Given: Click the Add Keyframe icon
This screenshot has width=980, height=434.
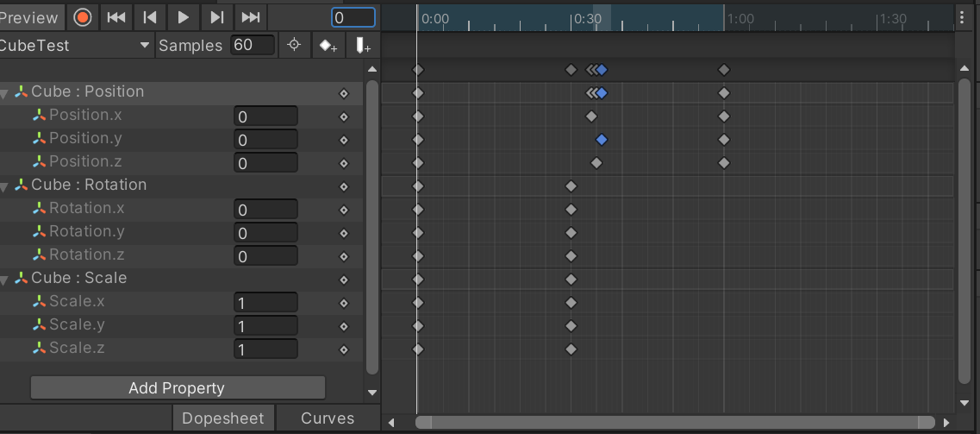Looking at the screenshot, I should click(328, 46).
